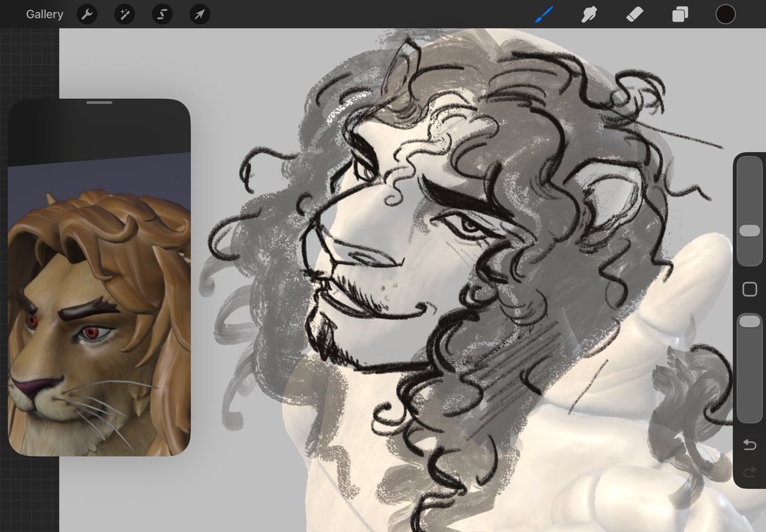Return to the Gallery

(44, 13)
